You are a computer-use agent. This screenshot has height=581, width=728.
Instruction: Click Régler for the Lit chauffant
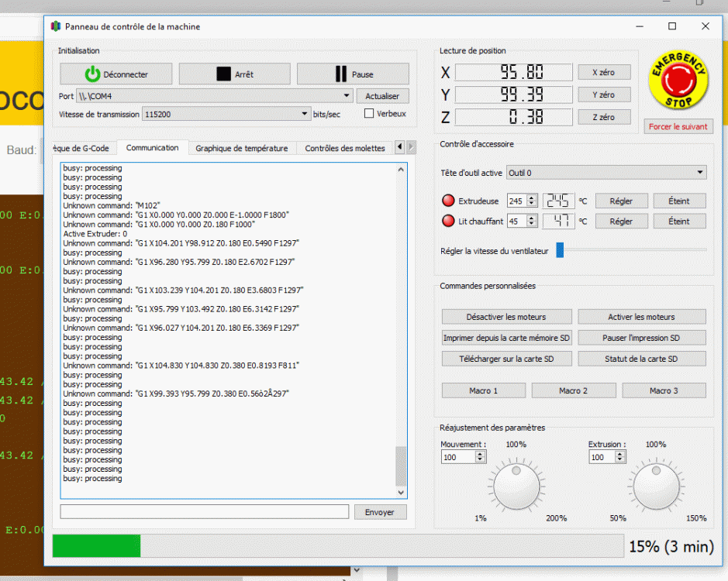[621, 222]
